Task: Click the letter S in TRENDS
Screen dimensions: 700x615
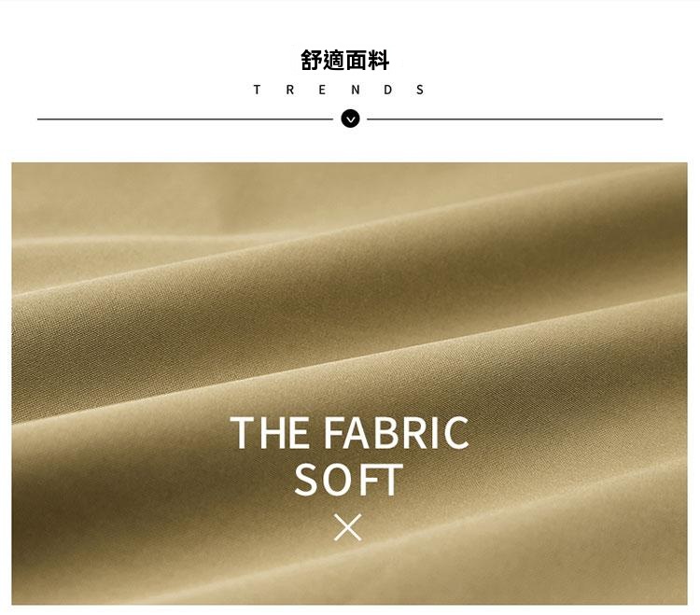Action: click(x=420, y=90)
